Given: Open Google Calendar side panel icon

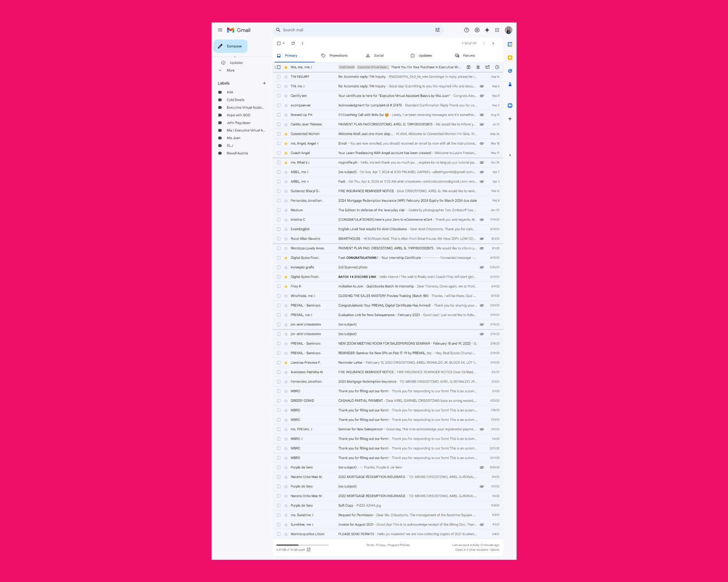Looking at the screenshot, I should point(510,44).
